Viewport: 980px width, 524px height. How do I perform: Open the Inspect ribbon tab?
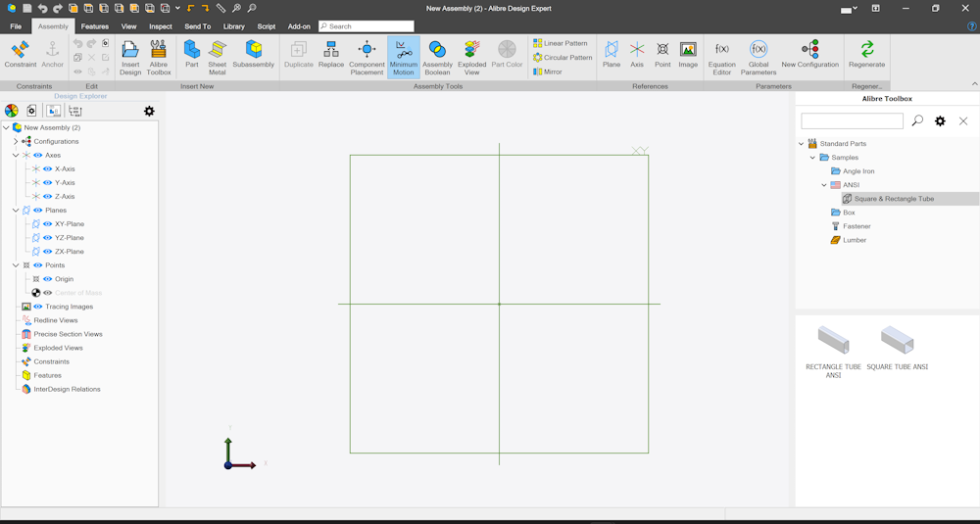tap(161, 26)
